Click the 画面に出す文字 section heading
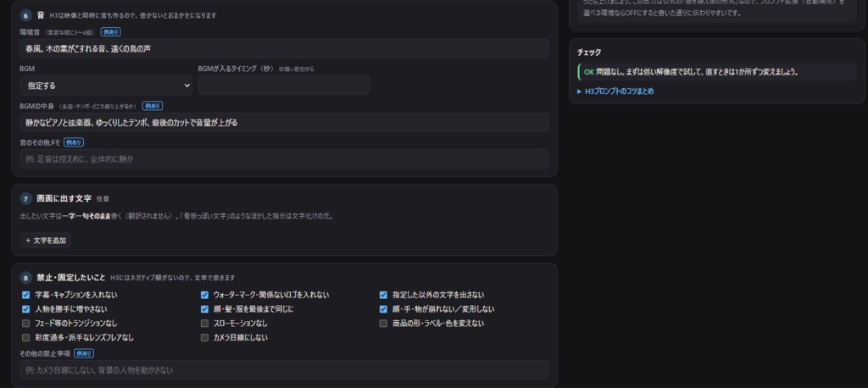This screenshot has height=388, width=868. [x=64, y=198]
